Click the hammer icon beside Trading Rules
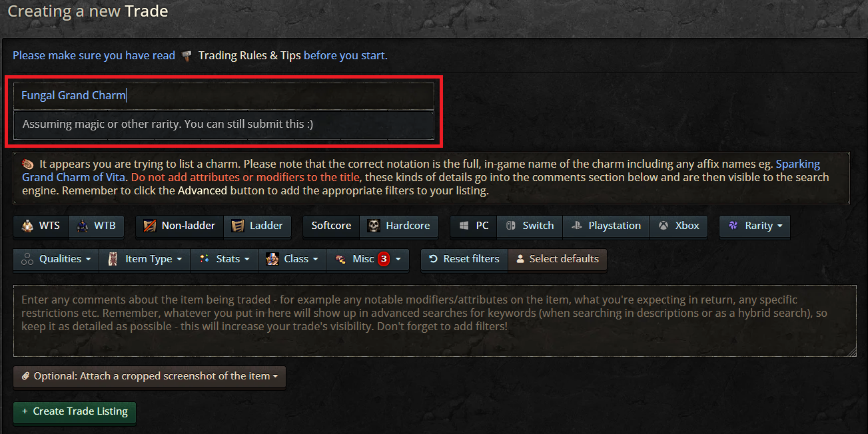868x434 pixels. click(186, 56)
